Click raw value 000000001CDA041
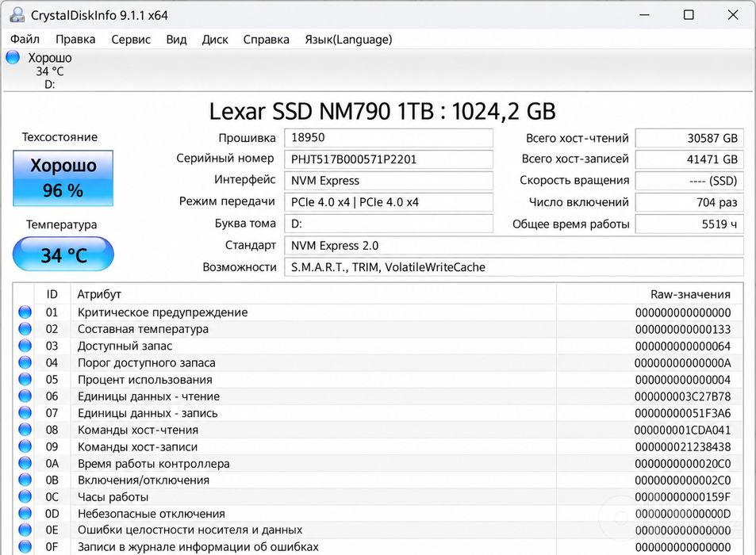Image resolution: width=756 pixels, height=555 pixels. (683, 431)
